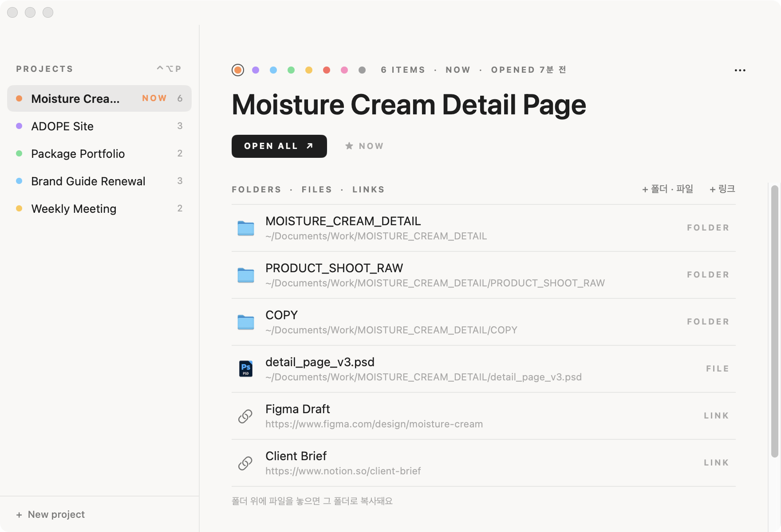Screen dimensions: 781x532
Task: Click the MOISTURE_CREAM_DETAIL folder name
Action: [343, 221]
